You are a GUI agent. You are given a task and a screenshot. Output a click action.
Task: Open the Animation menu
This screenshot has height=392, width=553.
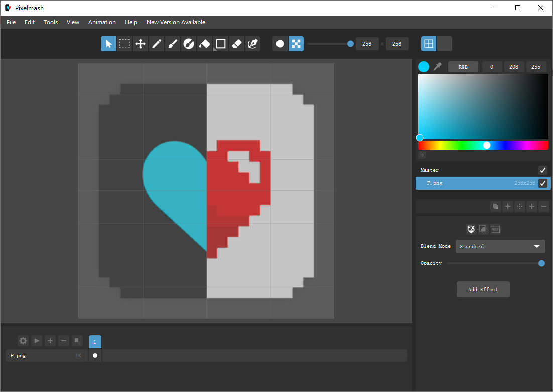(x=102, y=22)
